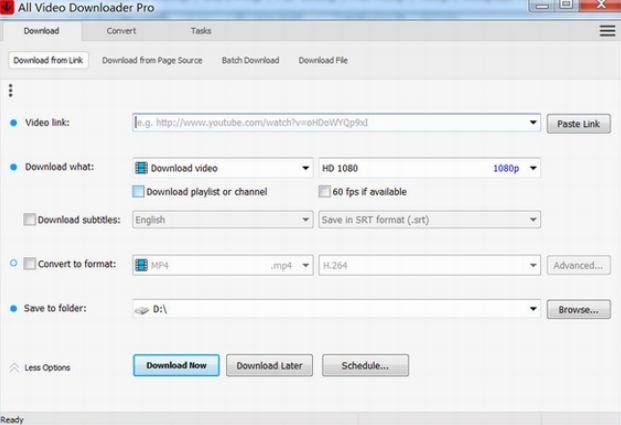Click the three vertical dots options icon
Screen dimensions: 621x425
click(x=11, y=91)
